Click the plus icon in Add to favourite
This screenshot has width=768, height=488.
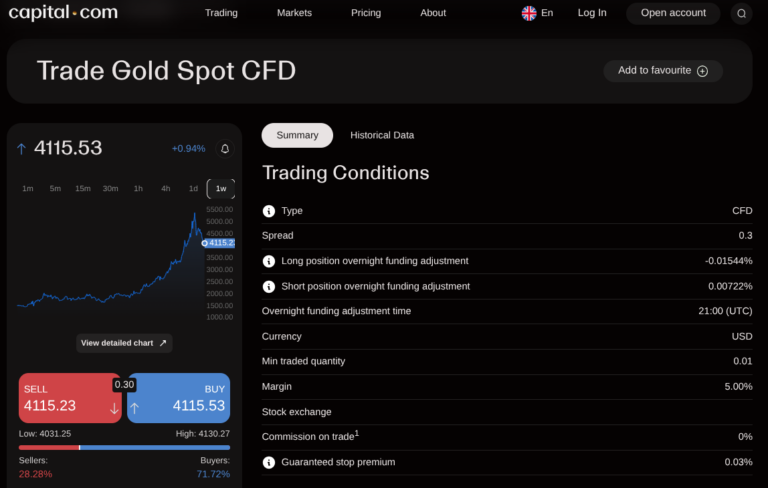pyautogui.click(x=702, y=71)
